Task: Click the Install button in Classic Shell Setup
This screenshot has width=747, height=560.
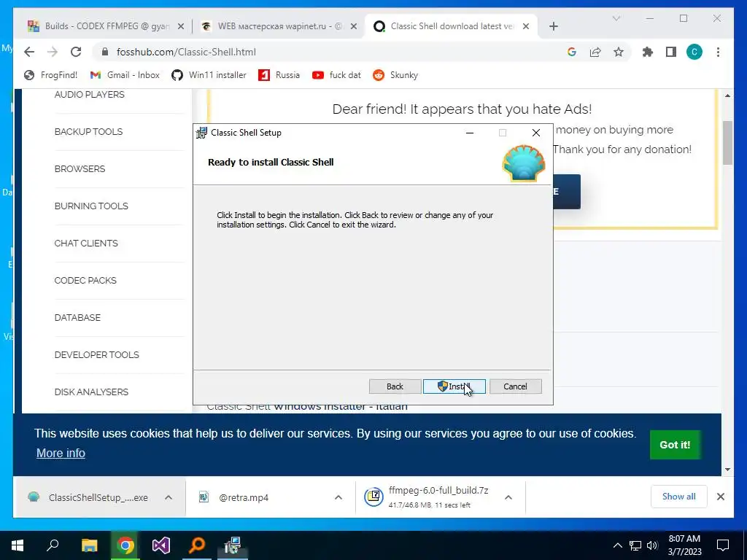Action: (454, 386)
